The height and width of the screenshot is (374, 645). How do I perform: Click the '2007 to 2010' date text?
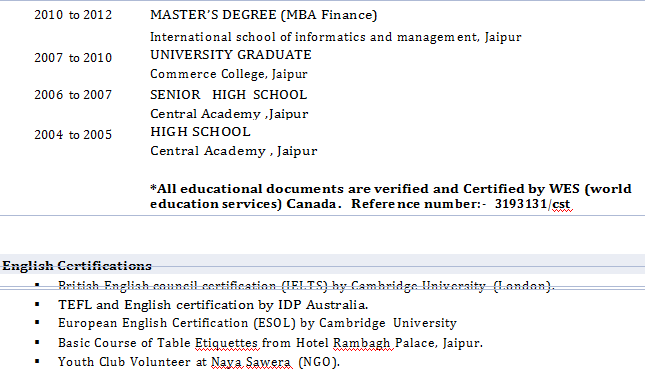pos(73,58)
